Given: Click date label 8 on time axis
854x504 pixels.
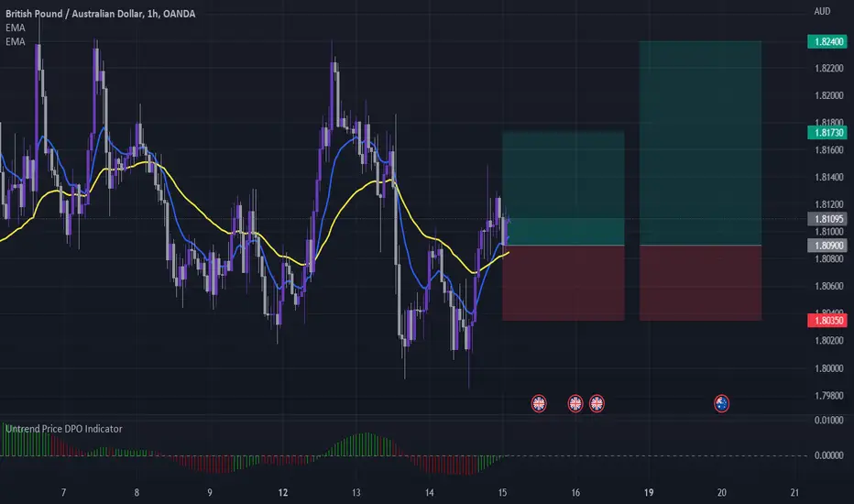Looking at the screenshot, I should (137, 493).
